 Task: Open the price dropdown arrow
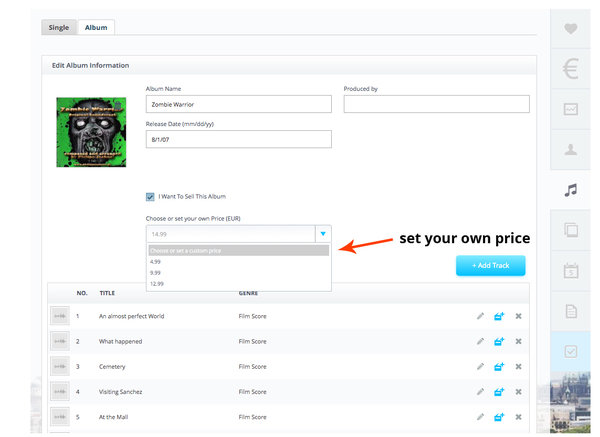click(323, 234)
